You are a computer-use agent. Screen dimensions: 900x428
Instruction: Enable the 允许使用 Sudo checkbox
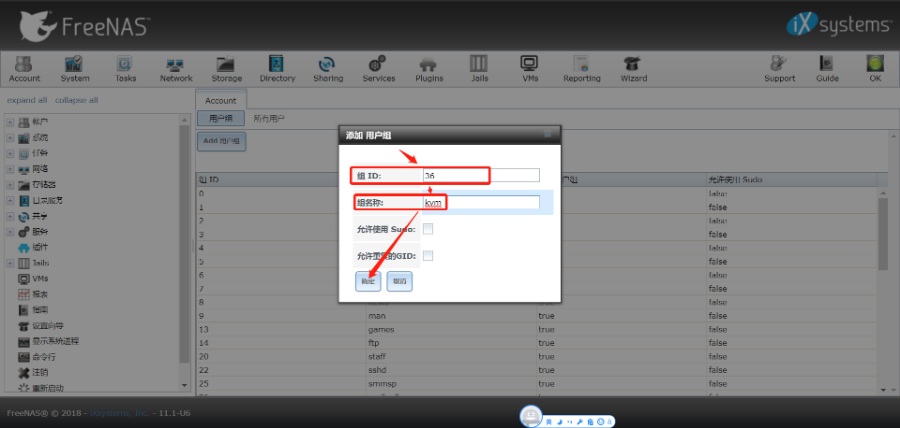pyautogui.click(x=428, y=229)
